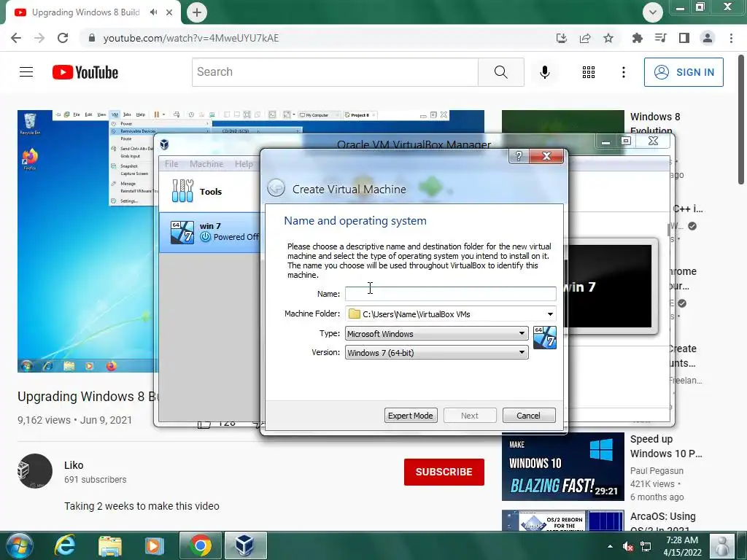Close the Upgrading Windows 8 Build tab
Screen dimensions: 747x560
pos(169,12)
